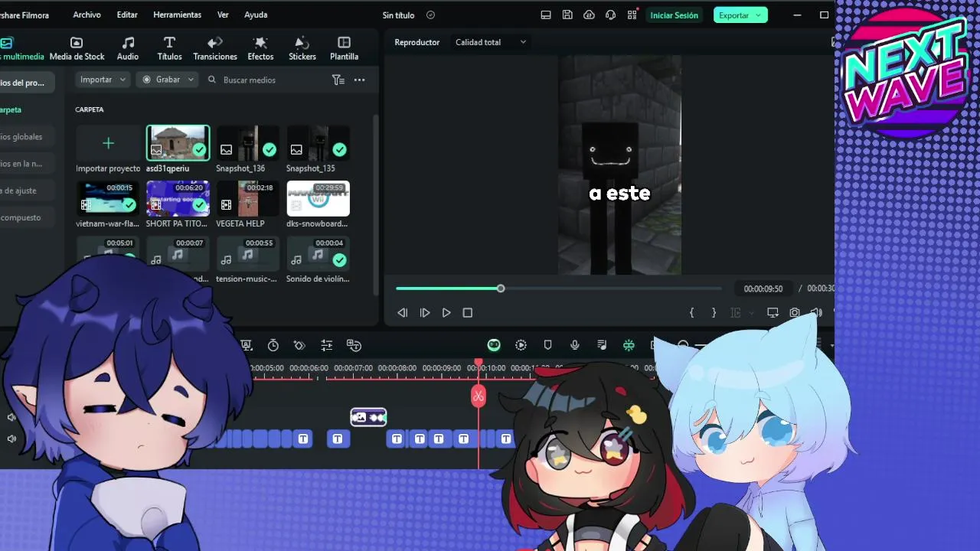Open the Calidad total dropdown
Viewport: 980px width, 551px height.
pyautogui.click(x=491, y=42)
